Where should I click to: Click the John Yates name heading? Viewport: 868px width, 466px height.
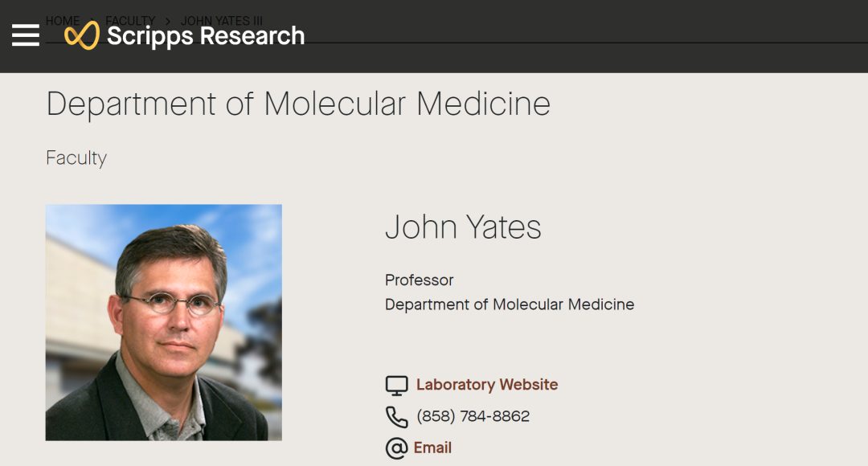coord(463,227)
